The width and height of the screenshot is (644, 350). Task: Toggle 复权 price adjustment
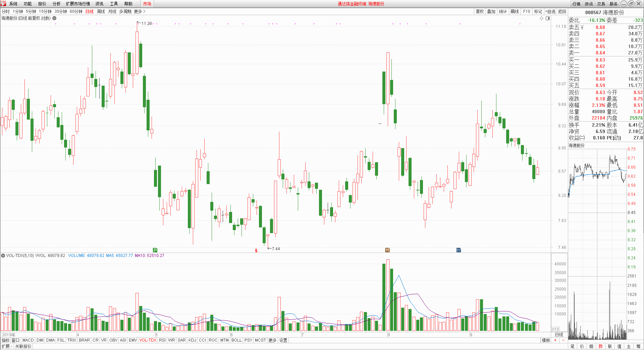(480, 11)
